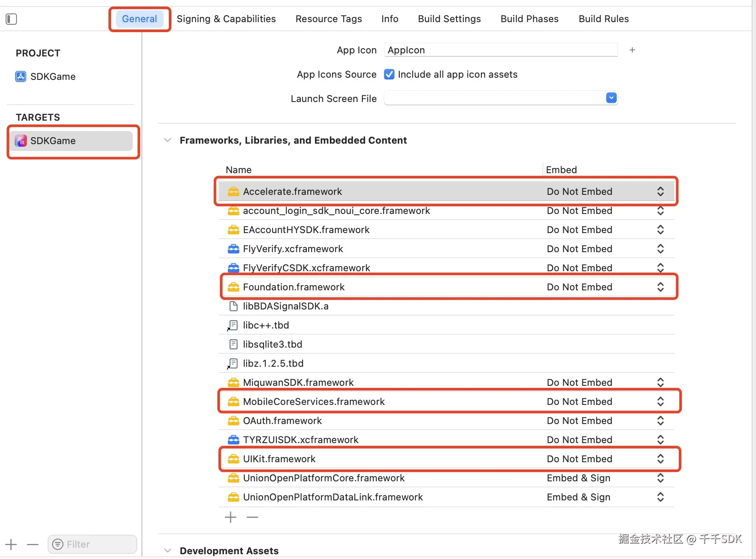Viewport: 756px width, 559px height.
Task: Click the EAccountHYSDK.framework icon
Action: click(x=233, y=230)
